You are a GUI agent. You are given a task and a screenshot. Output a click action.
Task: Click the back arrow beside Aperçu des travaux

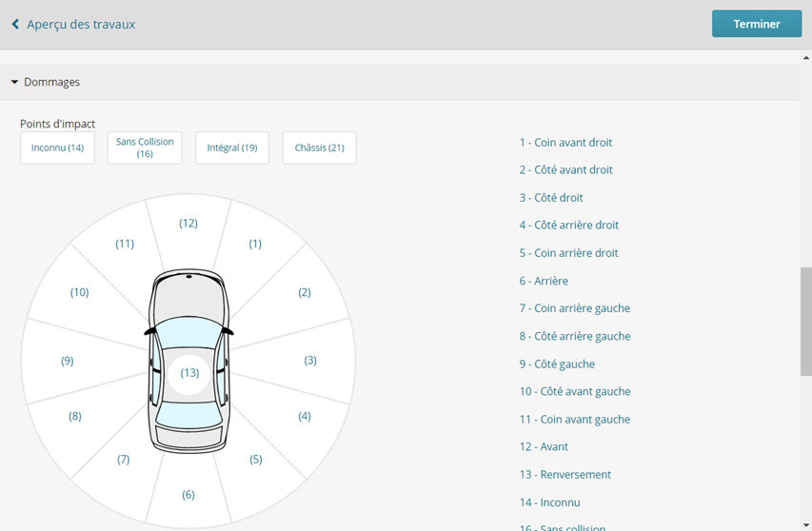[x=15, y=25]
